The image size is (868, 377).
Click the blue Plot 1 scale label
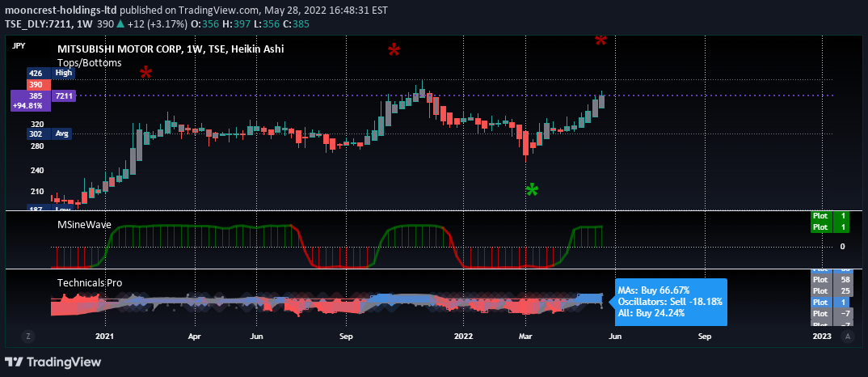(x=830, y=302)
